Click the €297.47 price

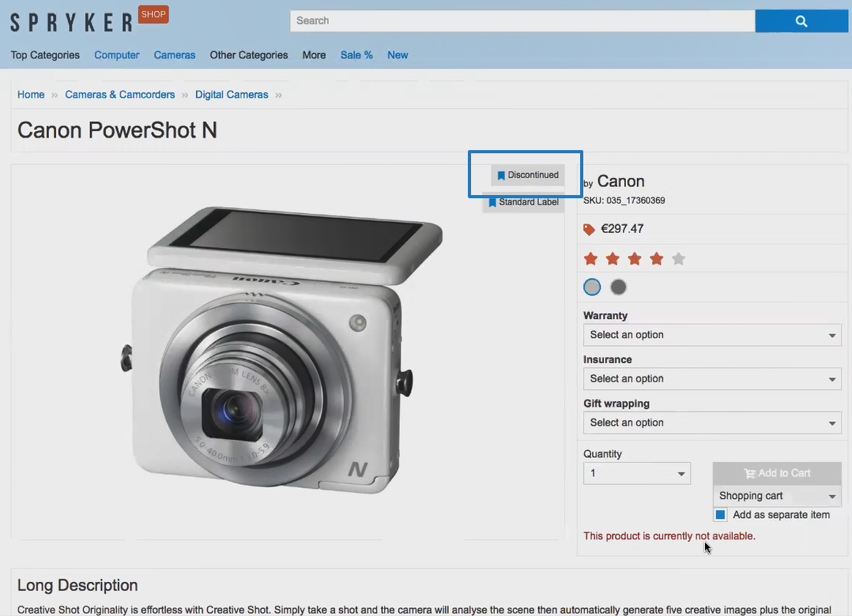(622, 229)
